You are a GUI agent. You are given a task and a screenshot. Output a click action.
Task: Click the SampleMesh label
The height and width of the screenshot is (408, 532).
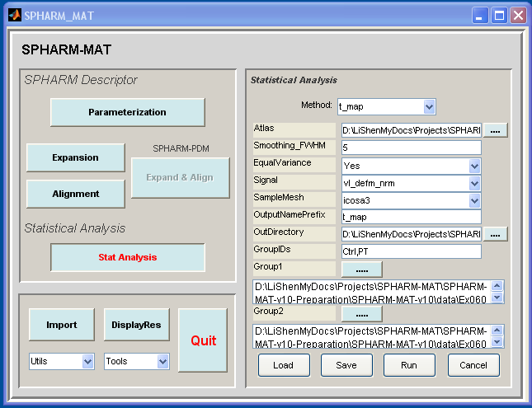click(279, 197)
